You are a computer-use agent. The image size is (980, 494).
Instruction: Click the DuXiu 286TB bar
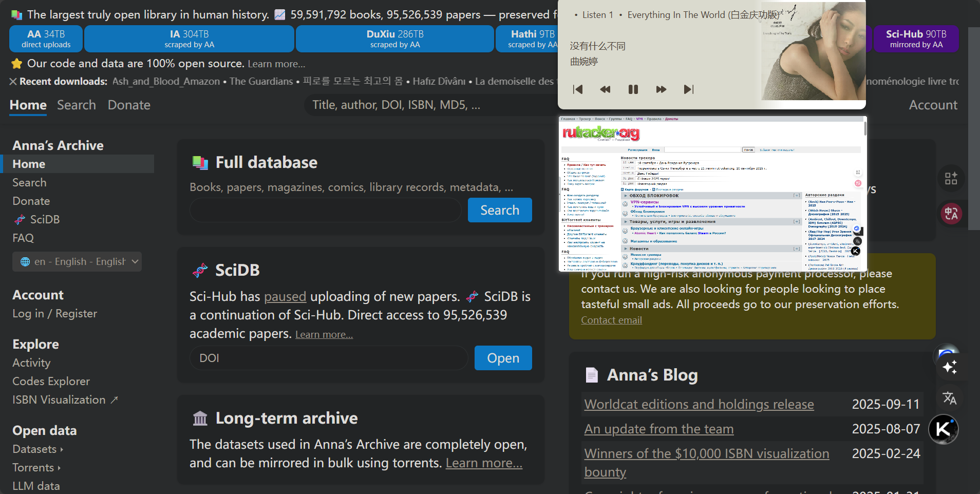click(395, 39)
